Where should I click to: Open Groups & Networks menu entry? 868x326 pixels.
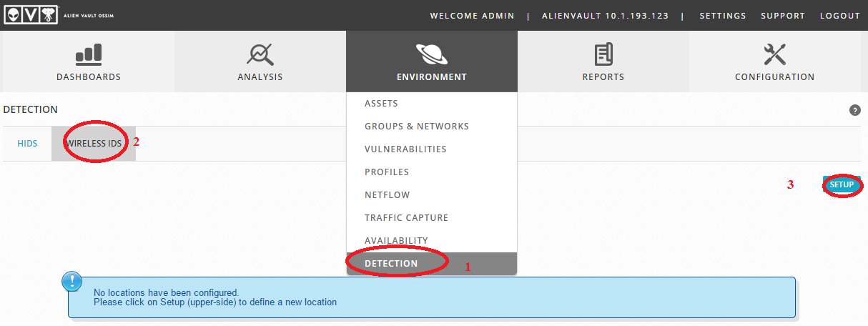point(417,127)
